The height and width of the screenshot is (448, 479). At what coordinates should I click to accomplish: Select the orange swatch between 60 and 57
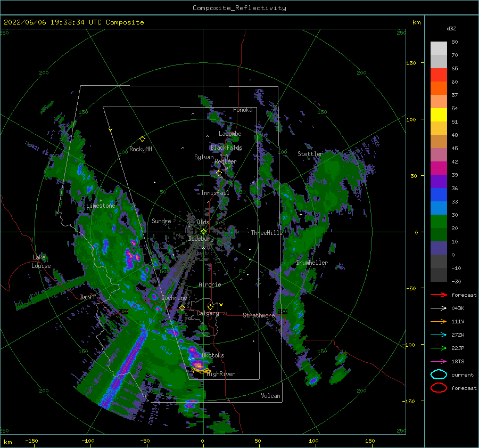point(439,88)
